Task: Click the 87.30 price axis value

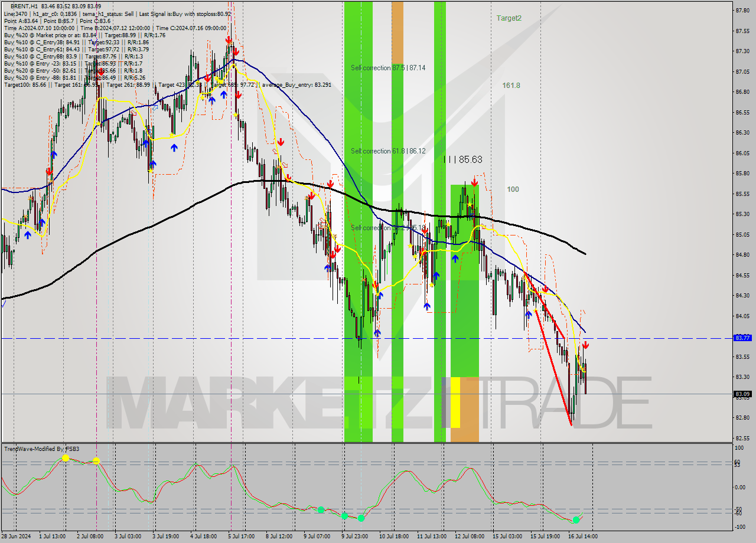Action: 742,51
